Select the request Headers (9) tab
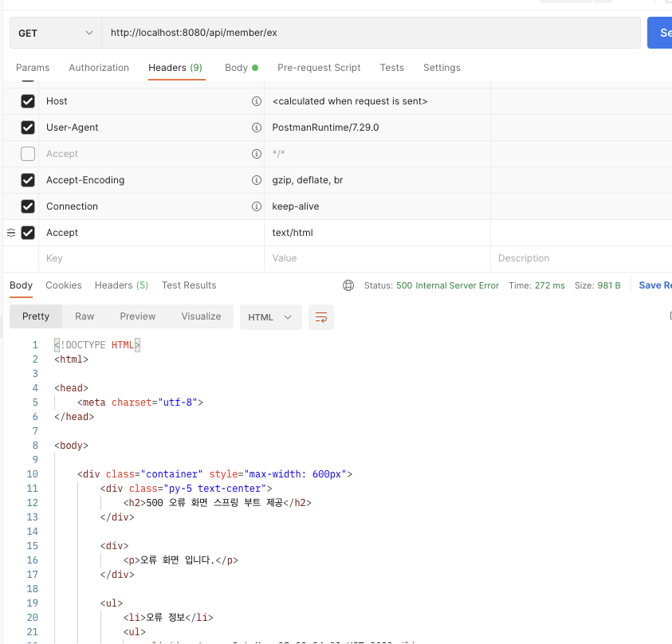This screenshot has width=672, height=644. [175, 68]
